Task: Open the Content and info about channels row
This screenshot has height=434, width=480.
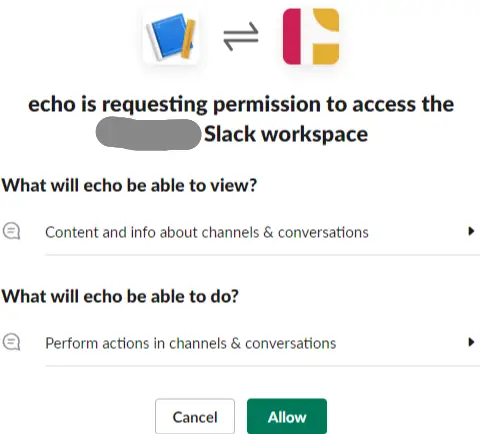Action: click(240, 232)
